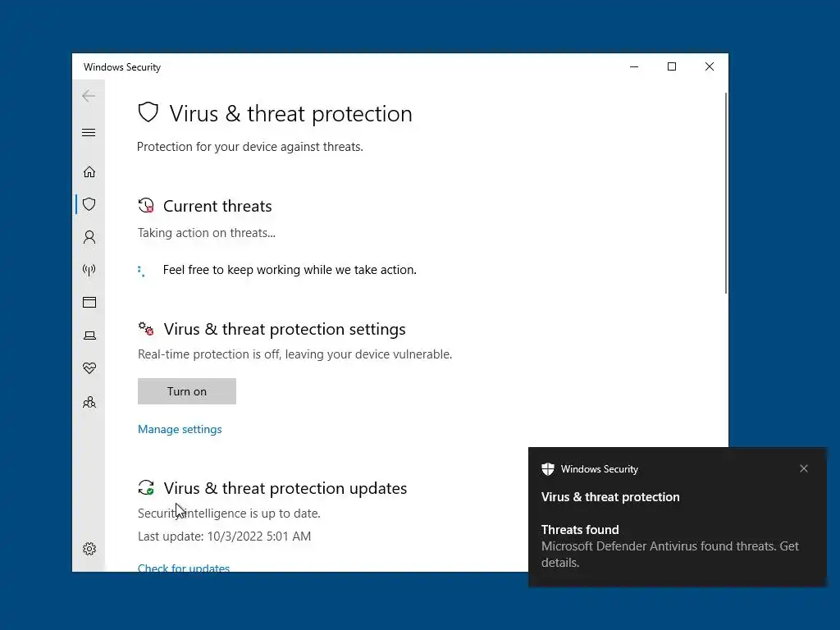Click the window vertical scrollbar

click(x=726, y=193)
